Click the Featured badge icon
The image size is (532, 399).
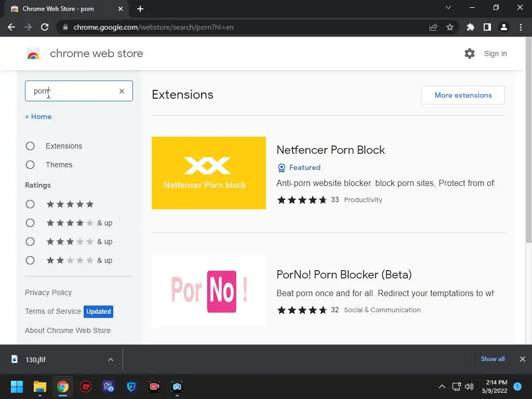coord(281,168)
